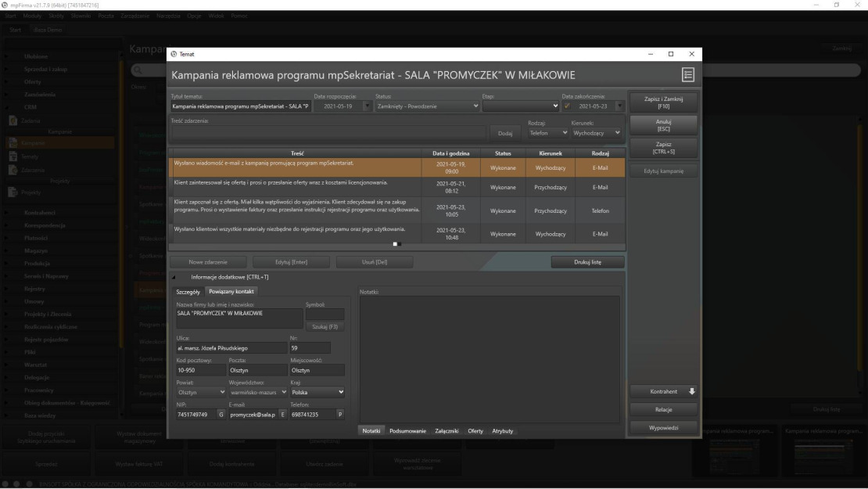Open the Atrybuty tab
This screenshot has width=868, height=489.
(x=503, y=431)
